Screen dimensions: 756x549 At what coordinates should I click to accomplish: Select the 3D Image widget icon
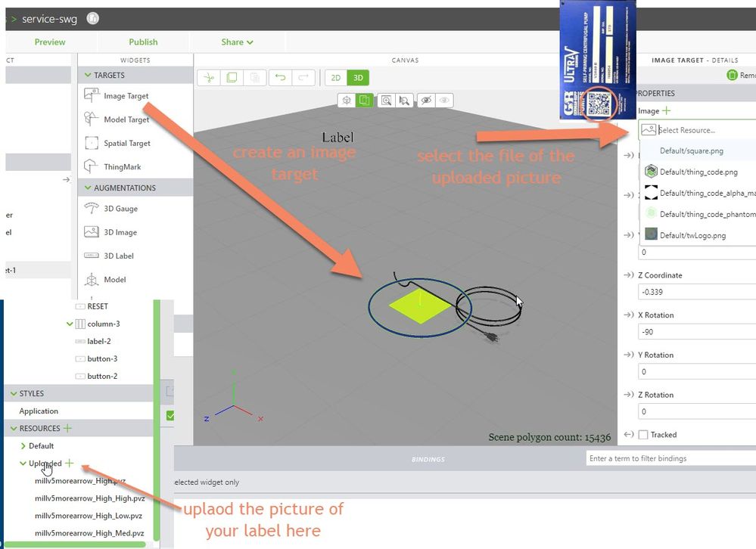91,231
